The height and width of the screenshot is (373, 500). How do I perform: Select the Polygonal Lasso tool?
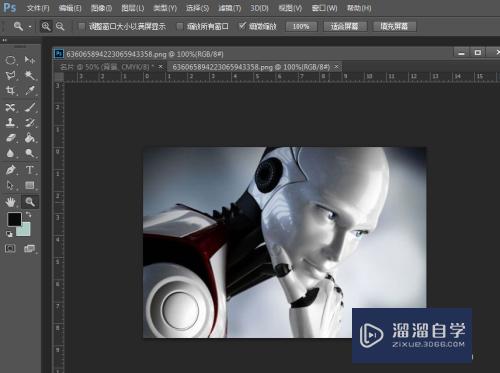click(10, 75)
